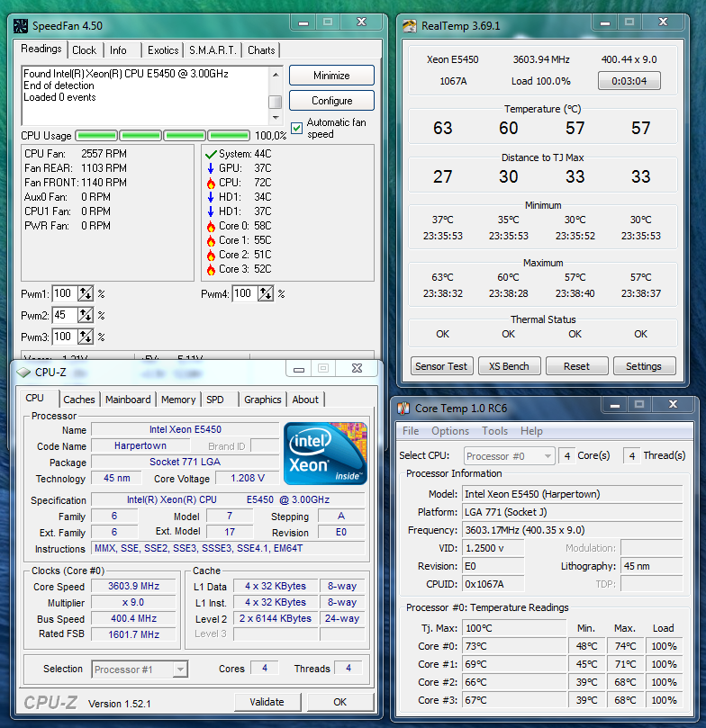Click the Pwm2 value field showing 45
706x728 pixels.
pyautogui.click(x=65, y=315)
